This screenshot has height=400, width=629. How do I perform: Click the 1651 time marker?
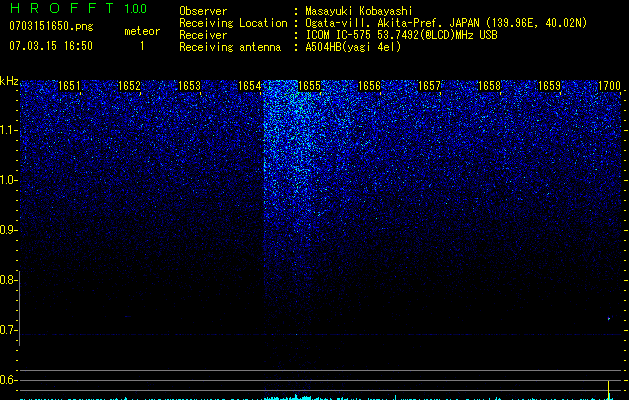[x=69, y=86]
